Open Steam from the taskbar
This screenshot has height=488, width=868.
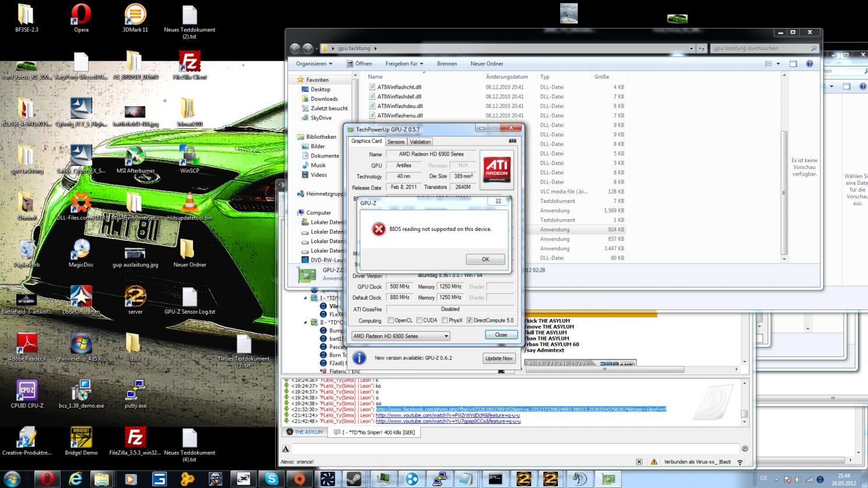pos(354,479)
